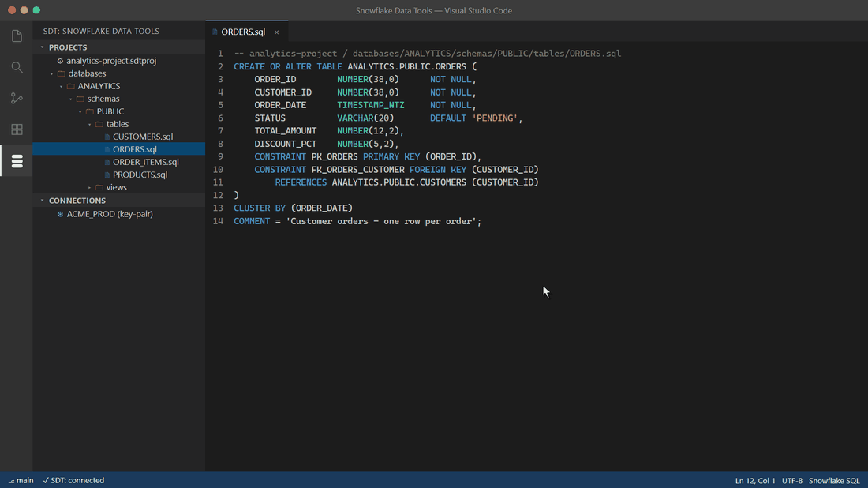Open analytics-project.sdtproj file

(111, 61)
